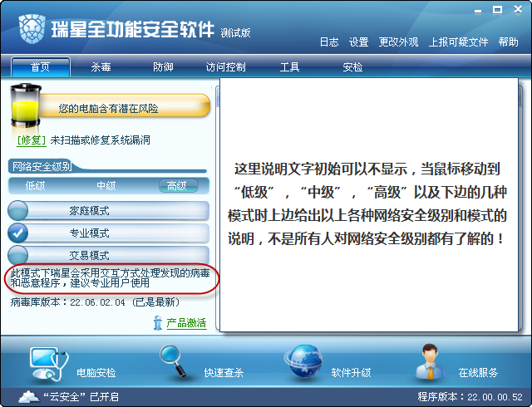Select the 交易模式 radio option
The image size is (532, 407).
point(17,255)
